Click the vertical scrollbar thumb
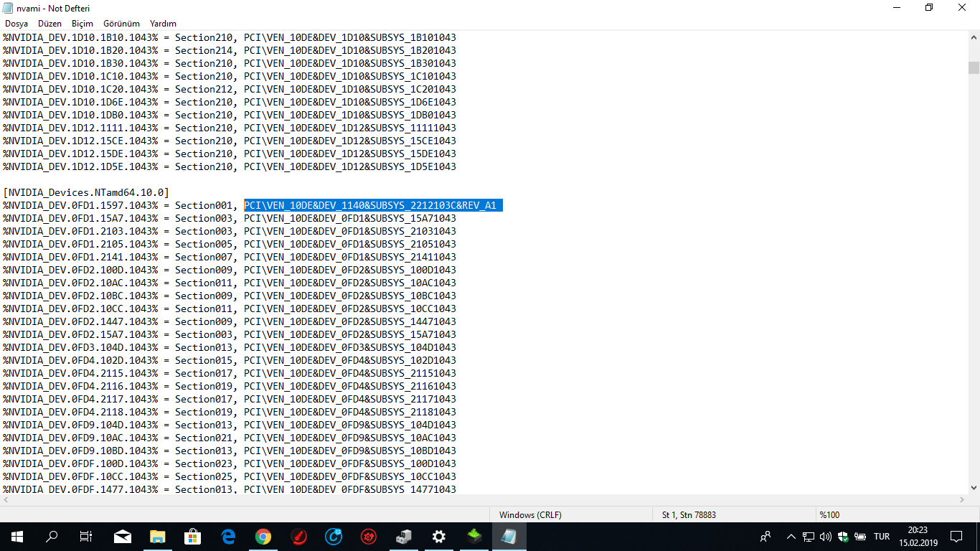This screenshot has width=980, height=551. coord(974,67)
